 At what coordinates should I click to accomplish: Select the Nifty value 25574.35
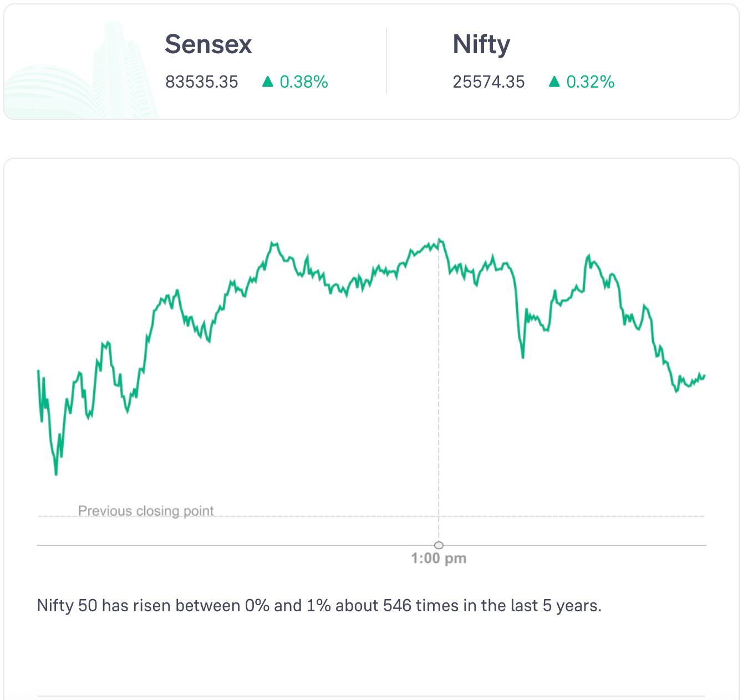point(488,82)
